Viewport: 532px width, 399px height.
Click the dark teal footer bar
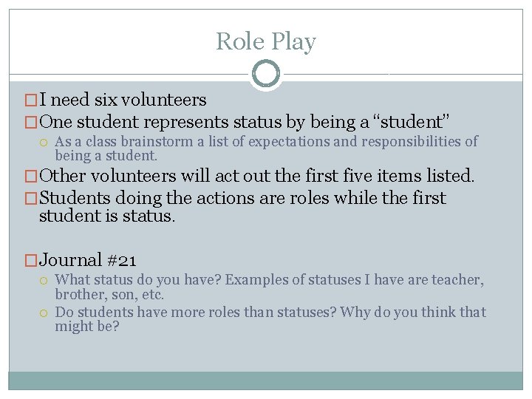coord(266,380)
